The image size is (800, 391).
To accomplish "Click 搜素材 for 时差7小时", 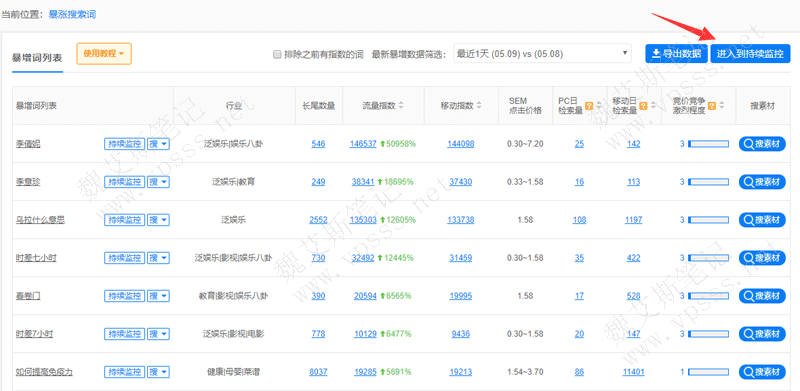I will tap(762, 334).
